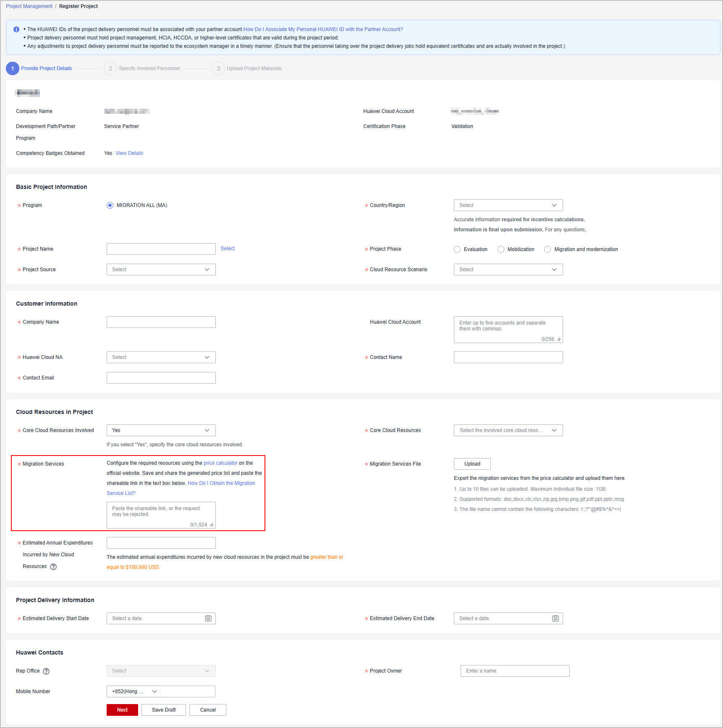Select the Evaluation project phase
The height and width of the screenshot is (728, 723).
pos(457,249)
